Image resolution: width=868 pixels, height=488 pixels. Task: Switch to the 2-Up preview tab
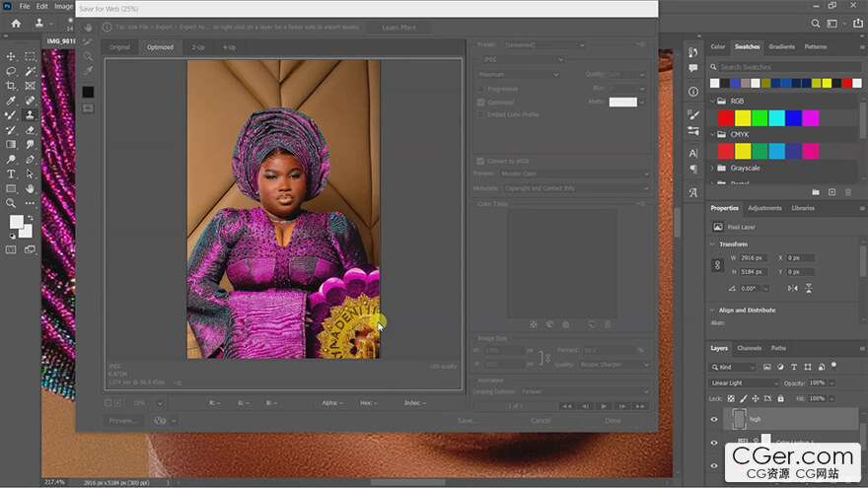[x=198, y=46]
